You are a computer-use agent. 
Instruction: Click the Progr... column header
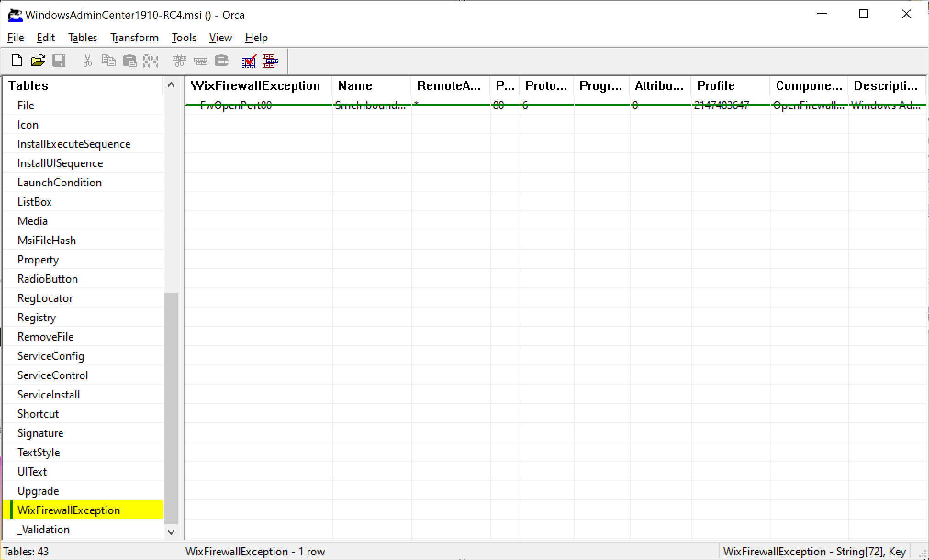(x=601, y=86)
